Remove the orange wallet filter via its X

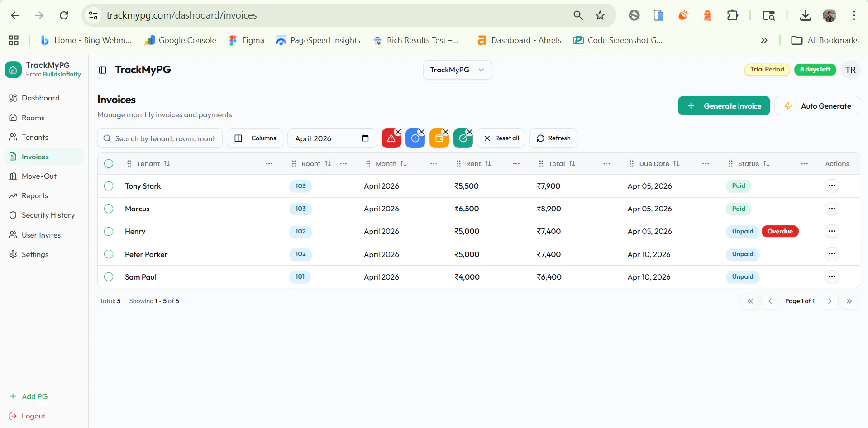pos(445,132)
